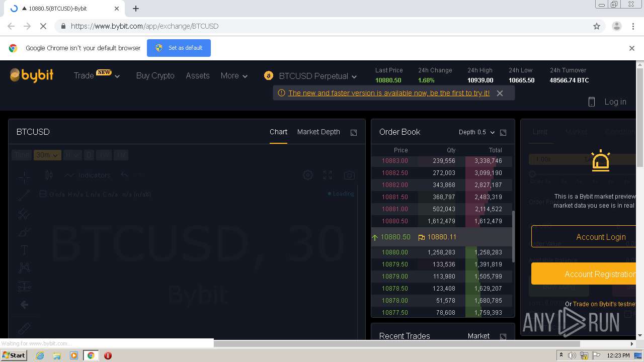
Task: Open chart settings gear
Action: pyautogui.click(x=308, y=175)
